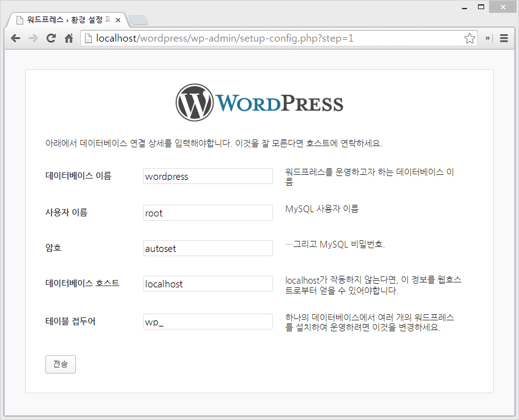Click the intro sentence starting '아래에서 데이터베이스 연결'
The height and width of the screenshot is (420, 519).
point(214,143)
